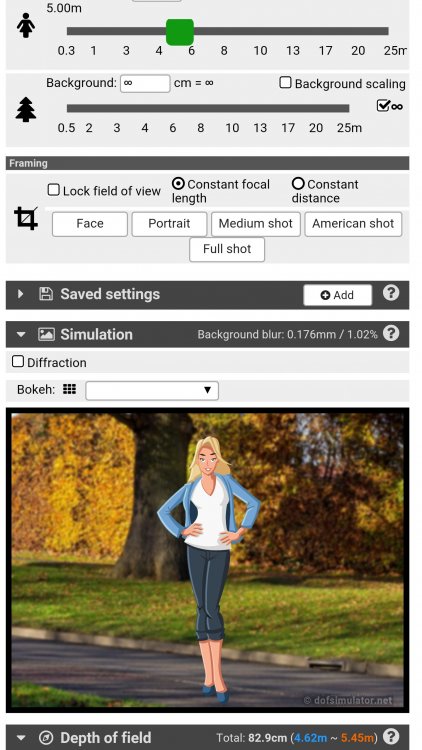Click the framing crop icon
422x750 pixels.
(x=26, y=218)
